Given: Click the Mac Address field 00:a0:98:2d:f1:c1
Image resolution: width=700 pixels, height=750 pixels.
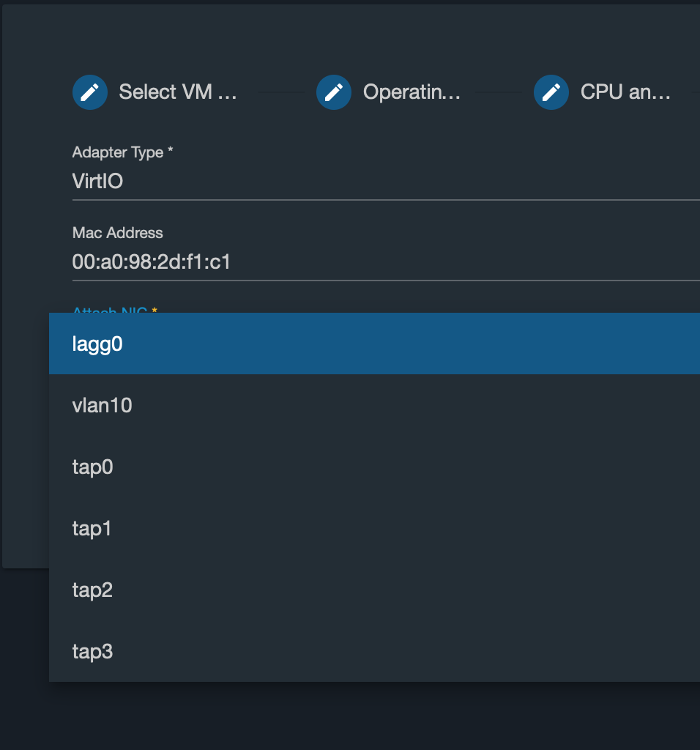Looking at the screenshot, I should click(x=386, y=261).
